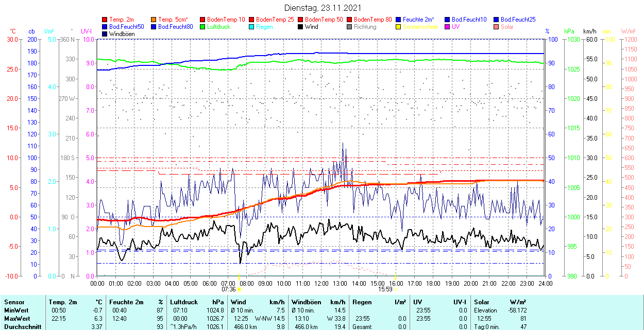Click the 12:00 hour tick label

coord(321,283)
